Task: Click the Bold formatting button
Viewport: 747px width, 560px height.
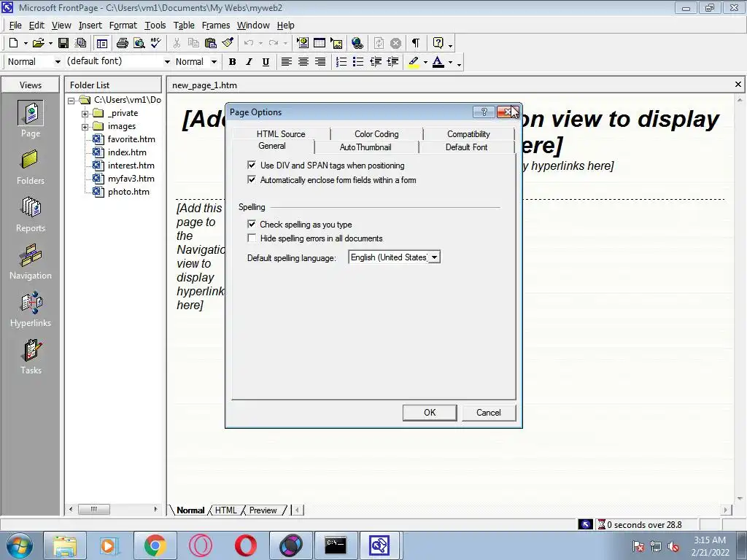Action: (232, 62)
